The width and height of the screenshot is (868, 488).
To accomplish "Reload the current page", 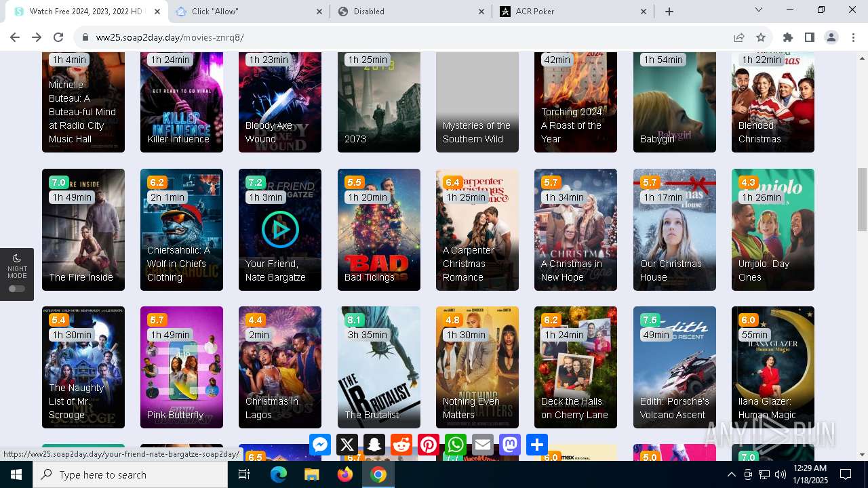I will pos(58,37).
